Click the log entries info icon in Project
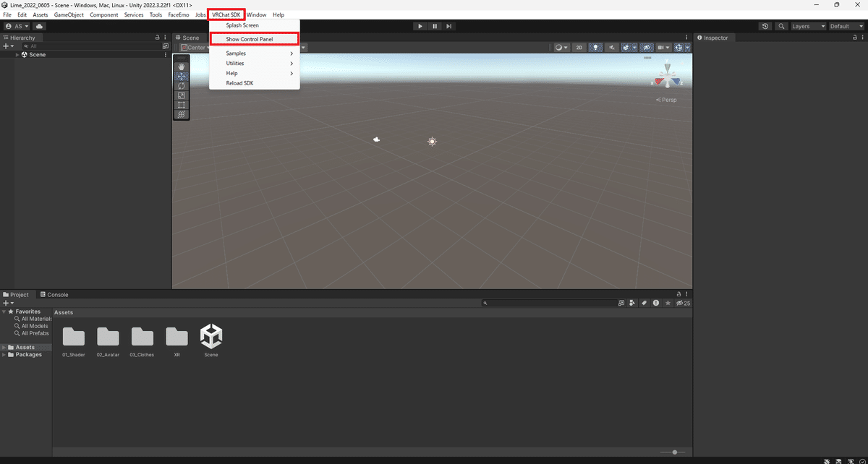This screenshot has width=868, height=464. (656, 303)
